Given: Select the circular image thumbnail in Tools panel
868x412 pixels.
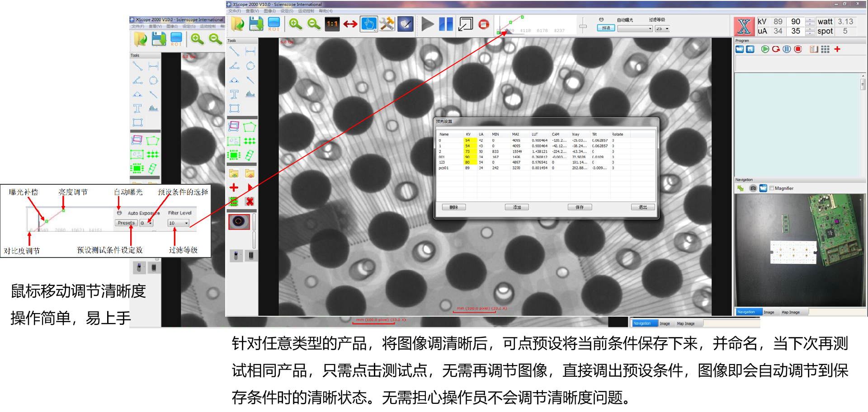Looking at the screenshot, I should tap(239, 222).
